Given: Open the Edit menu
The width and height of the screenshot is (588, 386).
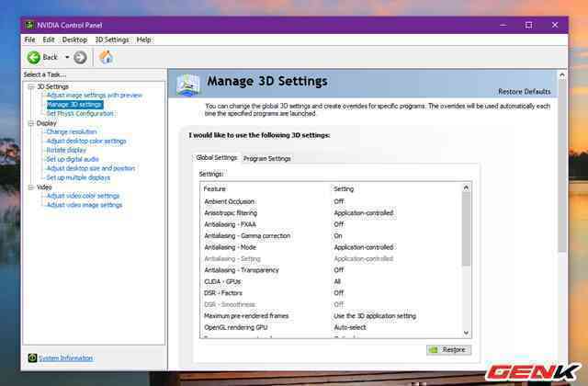Looking at the screenshot, I should tap(49, 40).
